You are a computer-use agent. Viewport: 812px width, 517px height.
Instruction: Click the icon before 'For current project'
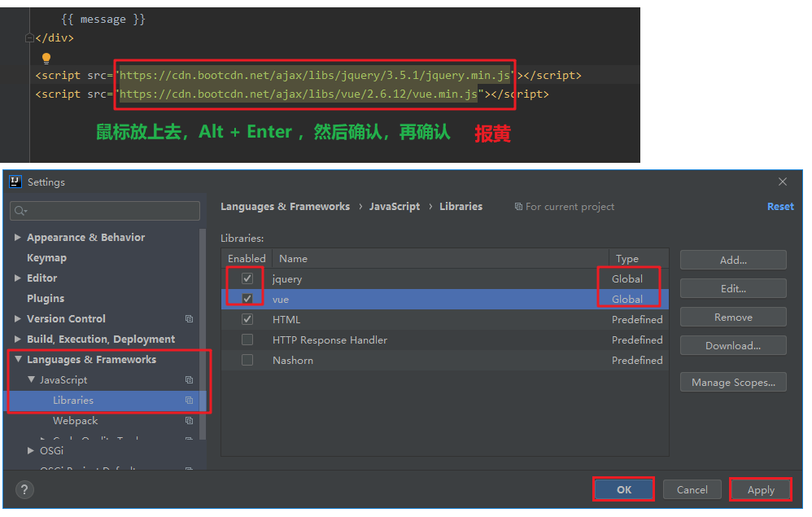pos(518,207)
